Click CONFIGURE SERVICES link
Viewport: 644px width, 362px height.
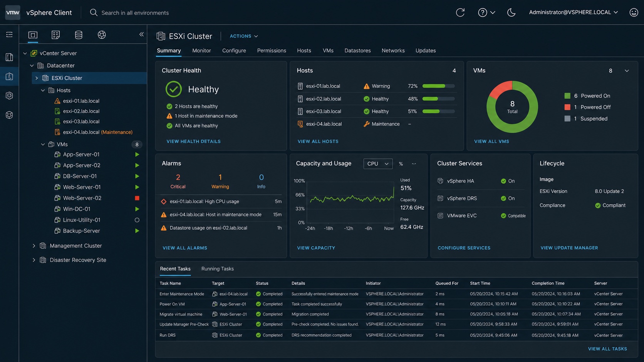[464, 248]
